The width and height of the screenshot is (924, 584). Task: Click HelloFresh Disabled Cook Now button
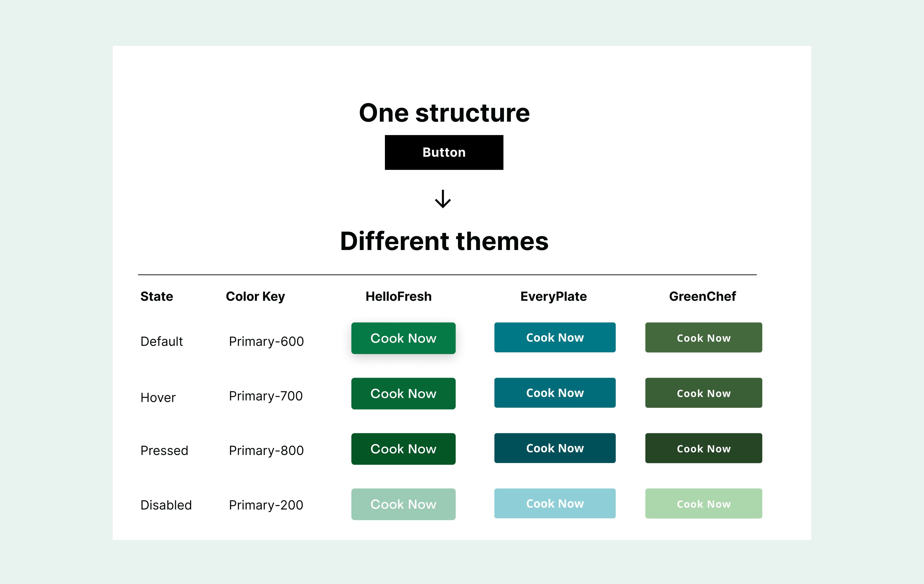click(403, 504)
